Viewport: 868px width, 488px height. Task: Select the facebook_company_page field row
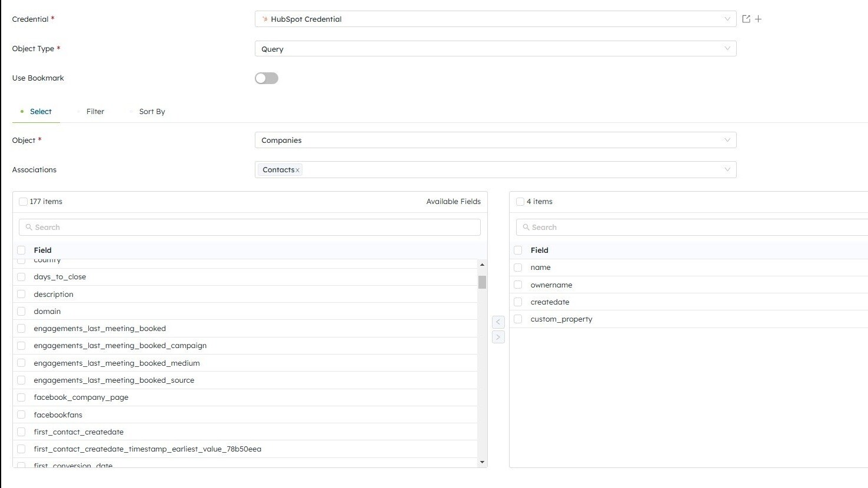81,397
